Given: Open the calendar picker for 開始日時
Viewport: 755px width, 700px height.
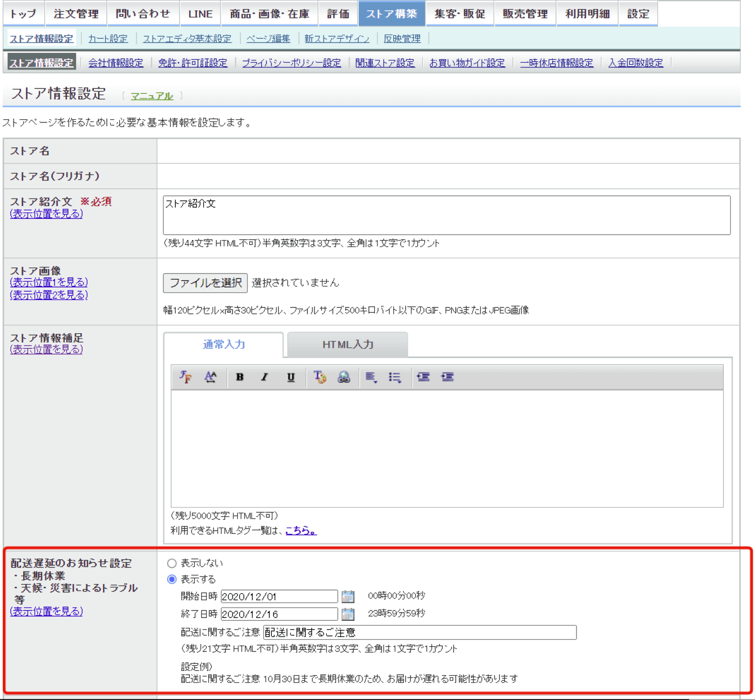Looking at the screenshot, I should point(348,596).
